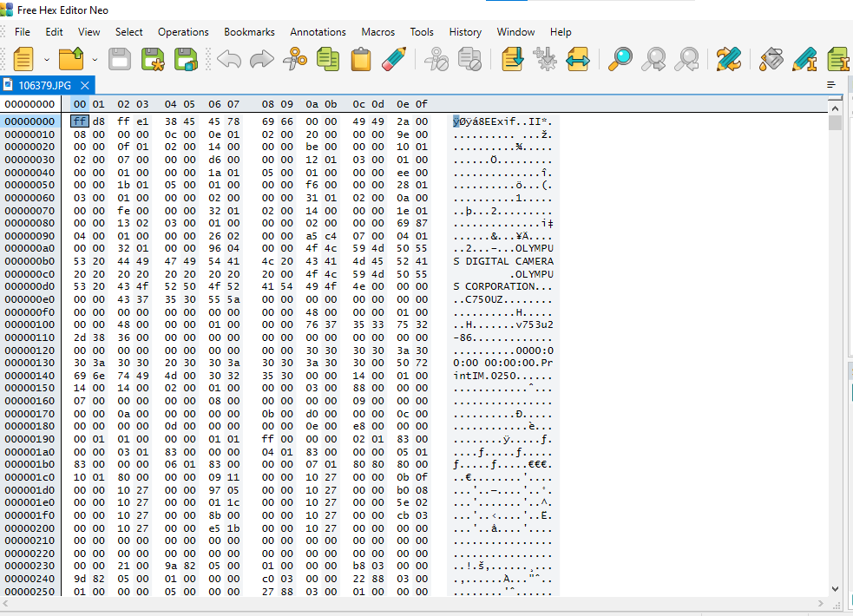Click the vertical scrollbar down arrow
The height and width of the screenshot is (616, 853).
835,589
